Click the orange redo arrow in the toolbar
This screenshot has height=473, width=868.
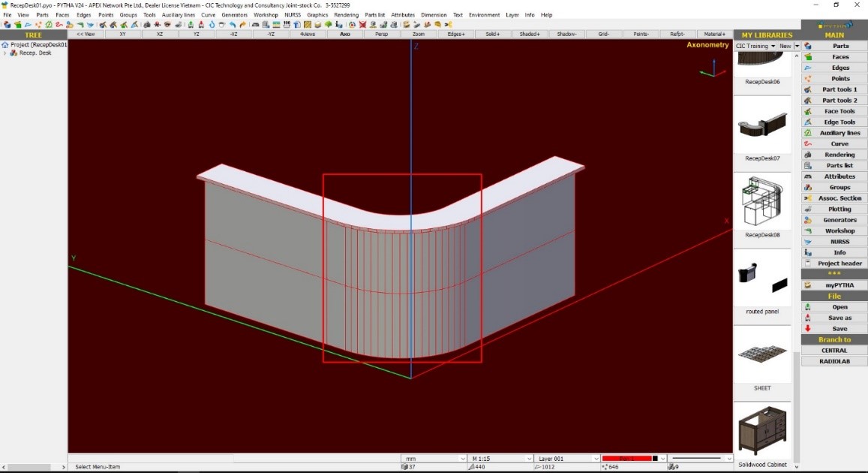pyautogui.click(x=242, y=25)
